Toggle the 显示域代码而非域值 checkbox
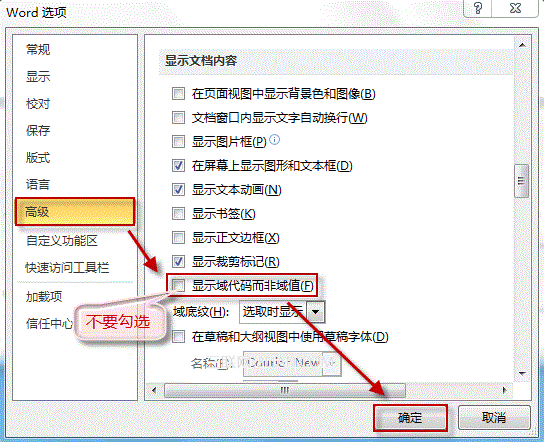The image size is (544, 442). pyautogui.click(x=178, y=286)
